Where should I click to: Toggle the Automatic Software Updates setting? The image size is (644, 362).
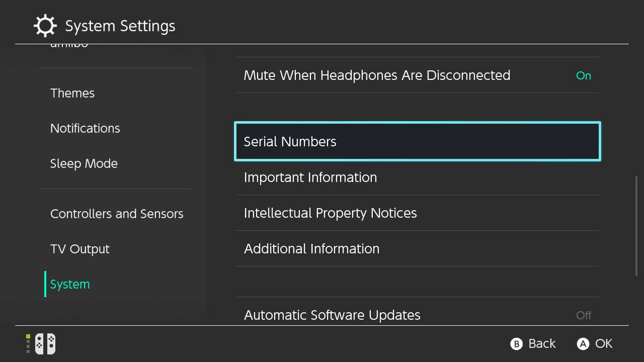[x=417, y=315]
